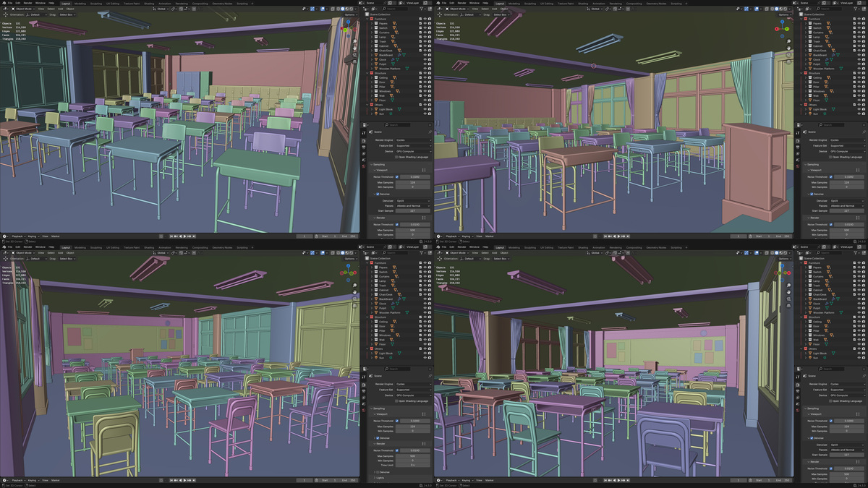Toggle the Viewport Noise Threshold checkbox in the top-left window
Image resolution: width=868 pixels, height=488 pixels.
397,177
